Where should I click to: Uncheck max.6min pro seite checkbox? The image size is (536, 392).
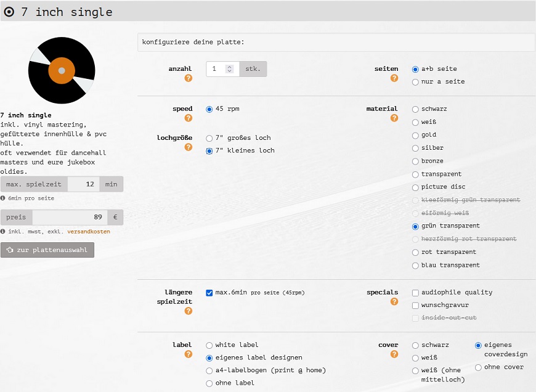[209, 293]
